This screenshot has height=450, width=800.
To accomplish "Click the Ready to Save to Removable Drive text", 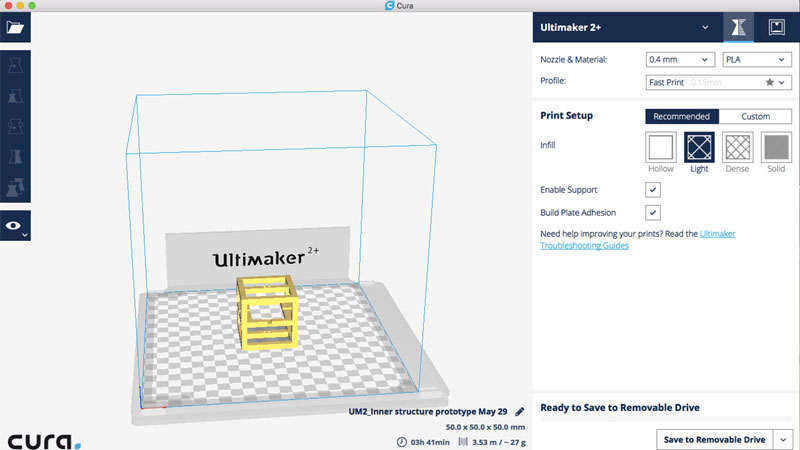I will tap(620, 408).
